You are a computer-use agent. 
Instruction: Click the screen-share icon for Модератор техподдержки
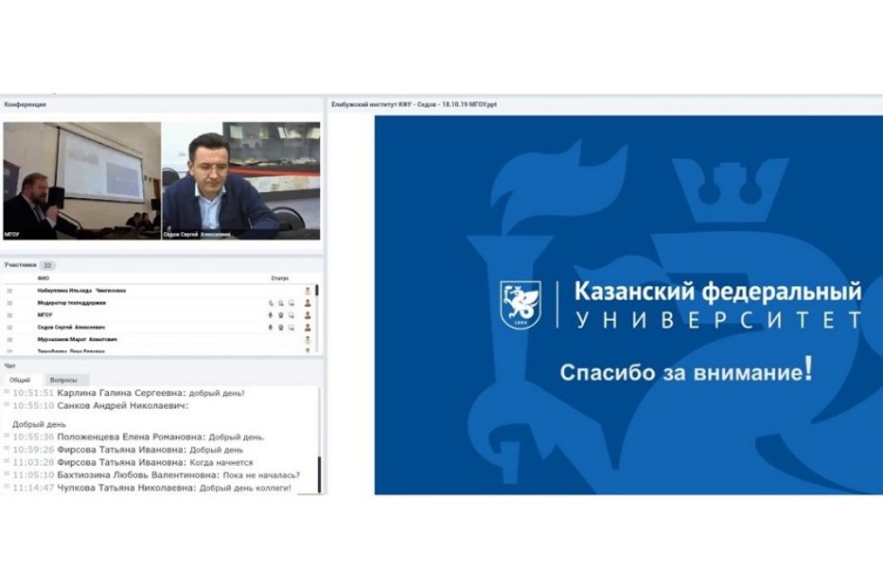(291, 303)
